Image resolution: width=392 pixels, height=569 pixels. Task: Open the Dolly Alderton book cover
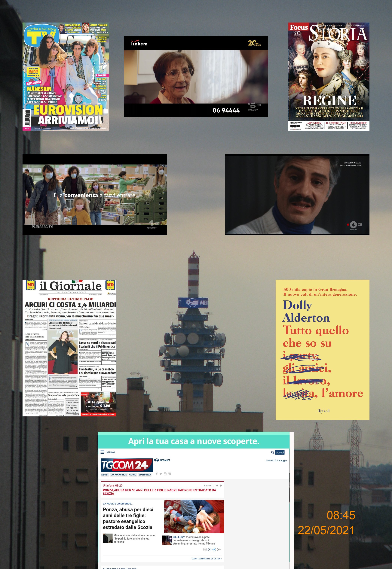click(x=323, y=350)
